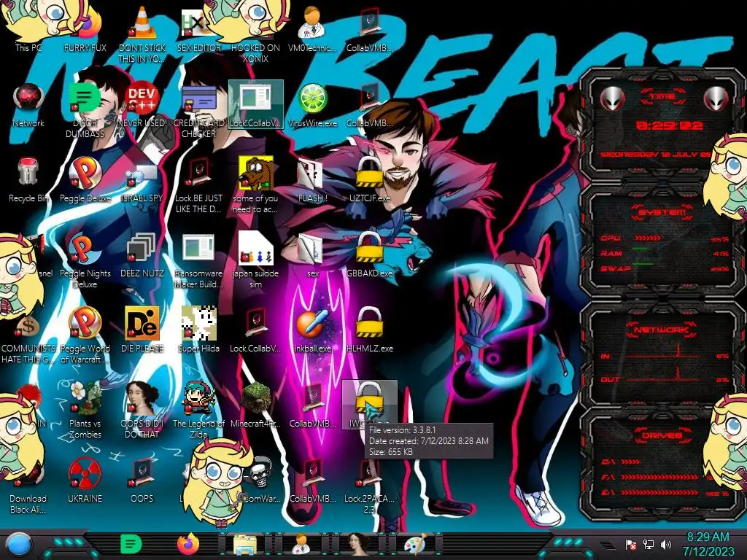The image size is (747, 560).
Task: Open the DEEZ NUTZ icon
Action: [x=142, y=255]
